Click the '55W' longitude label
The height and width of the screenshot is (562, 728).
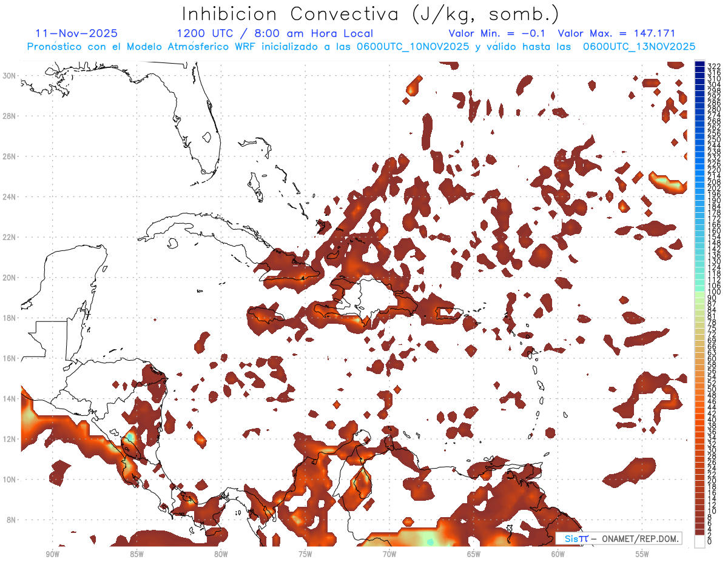642,554
